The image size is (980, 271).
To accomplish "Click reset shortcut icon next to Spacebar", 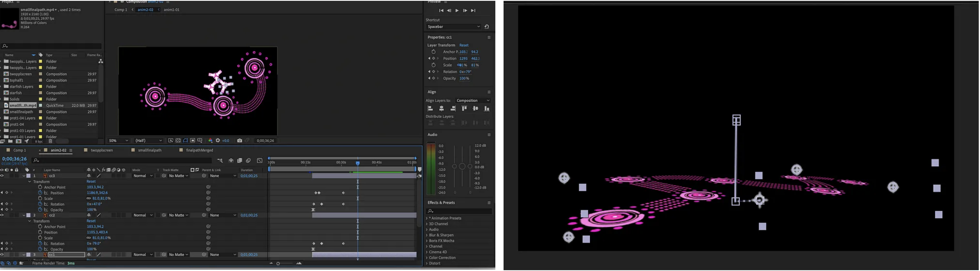I will [487, 27].
